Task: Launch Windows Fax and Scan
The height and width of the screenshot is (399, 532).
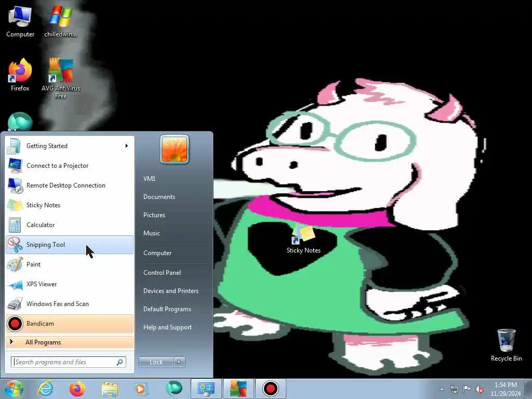Action: click(x=70, y=303)
